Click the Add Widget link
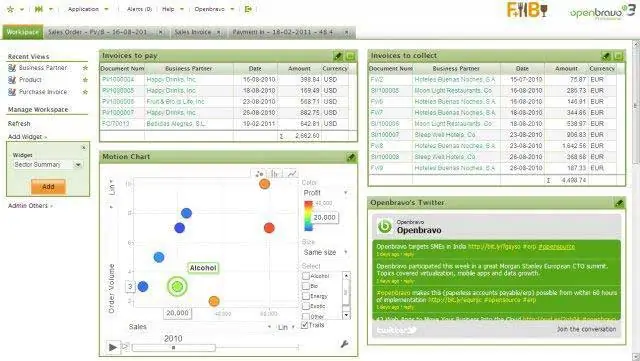 tap(27, 137)
